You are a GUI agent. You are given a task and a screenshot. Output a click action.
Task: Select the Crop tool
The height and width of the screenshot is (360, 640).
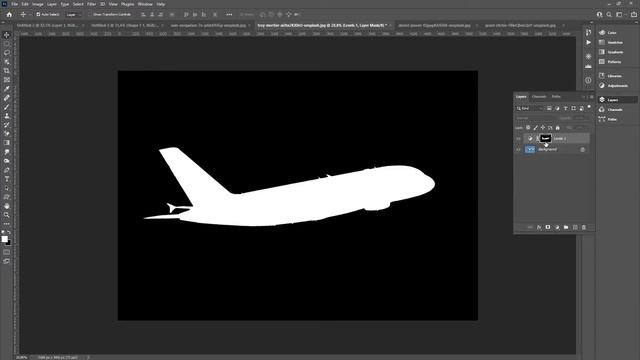pos(7,71)
